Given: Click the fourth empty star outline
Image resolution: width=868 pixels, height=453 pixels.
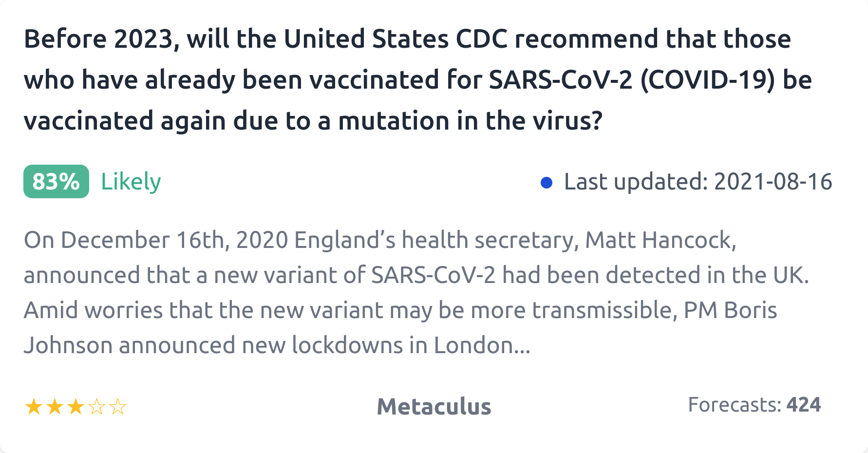Looking at the screenshot, I should 97,407.
